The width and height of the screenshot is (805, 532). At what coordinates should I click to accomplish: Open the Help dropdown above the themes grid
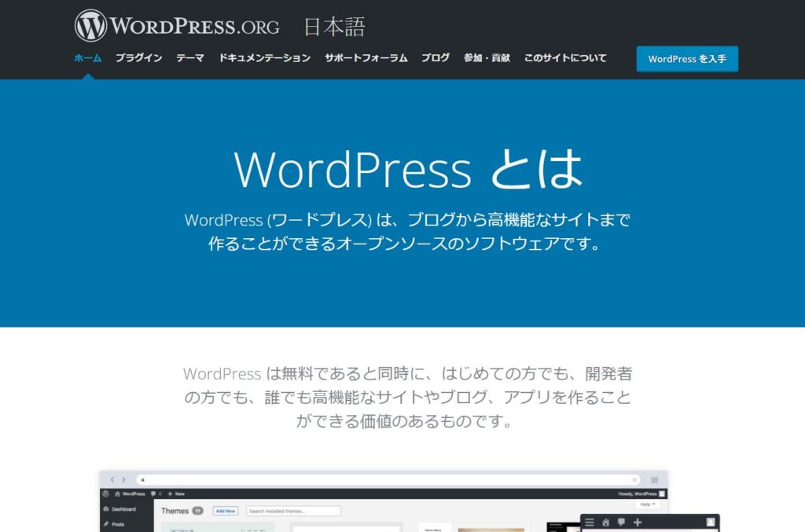pyautogui.click(x=647, y=503)
